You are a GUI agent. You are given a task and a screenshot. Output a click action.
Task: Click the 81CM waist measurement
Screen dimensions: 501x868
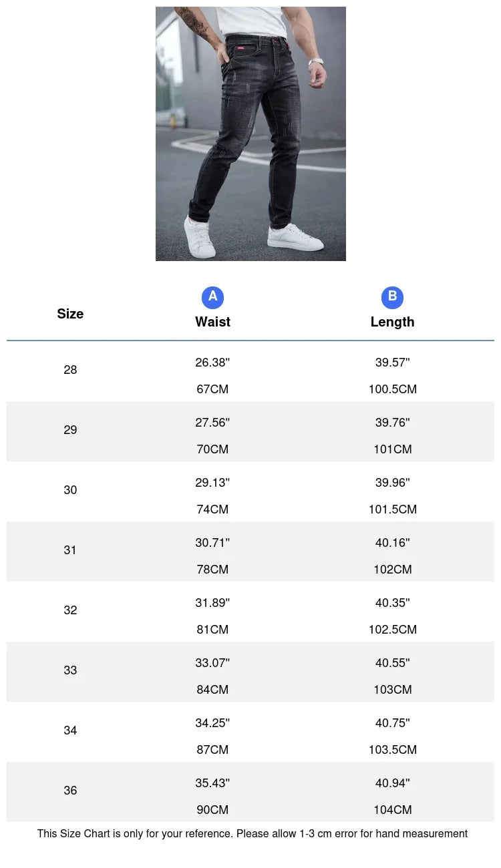tap(212, 630)
